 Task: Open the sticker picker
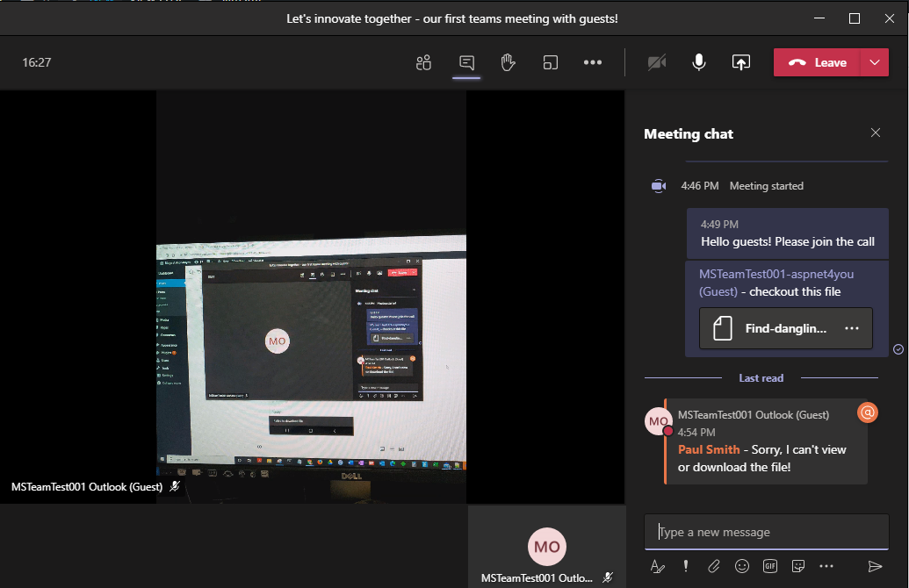pos(798,567)
